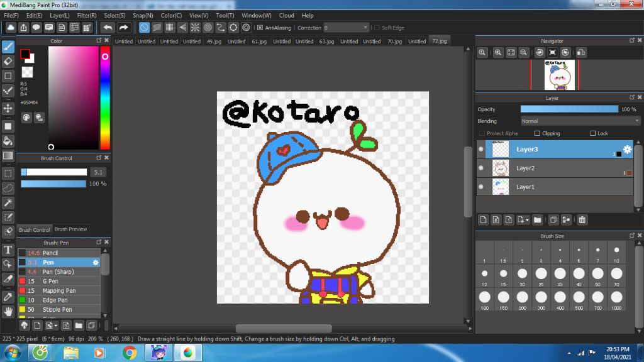
Task: Flip the view with the Navigator flip icon
Action: tap(581, 53)
